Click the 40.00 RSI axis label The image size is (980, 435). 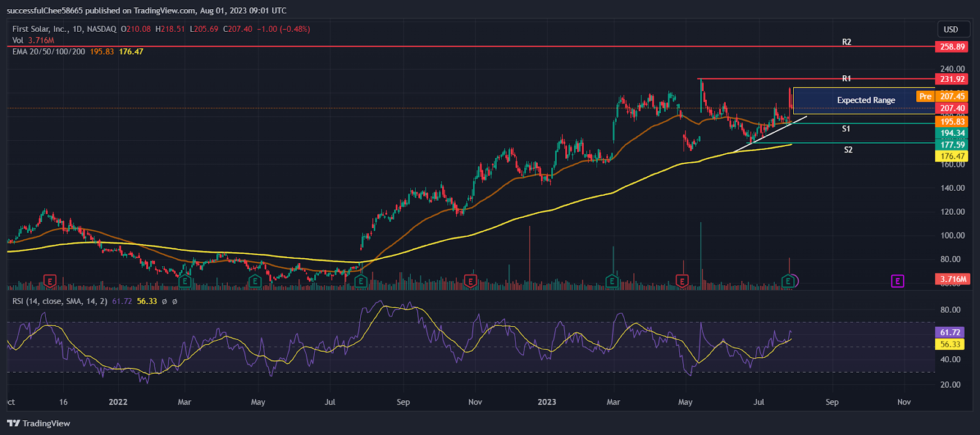tap(951, 359)
